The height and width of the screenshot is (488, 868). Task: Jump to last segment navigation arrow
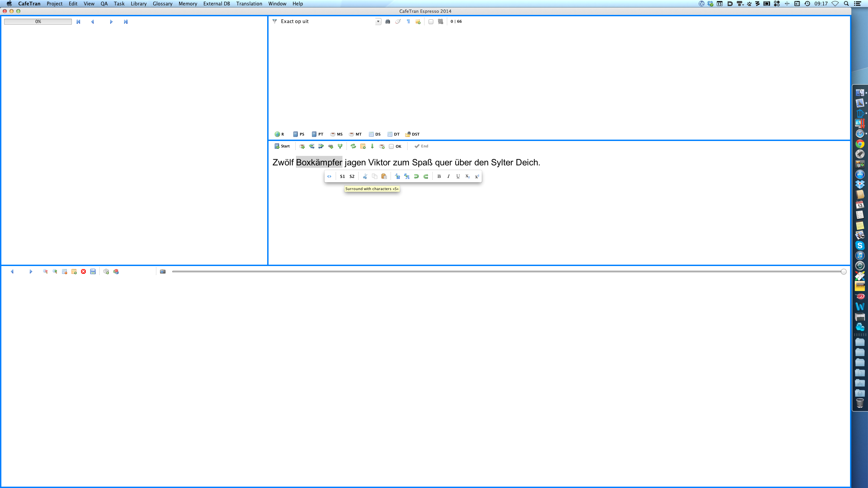(125, 22)
